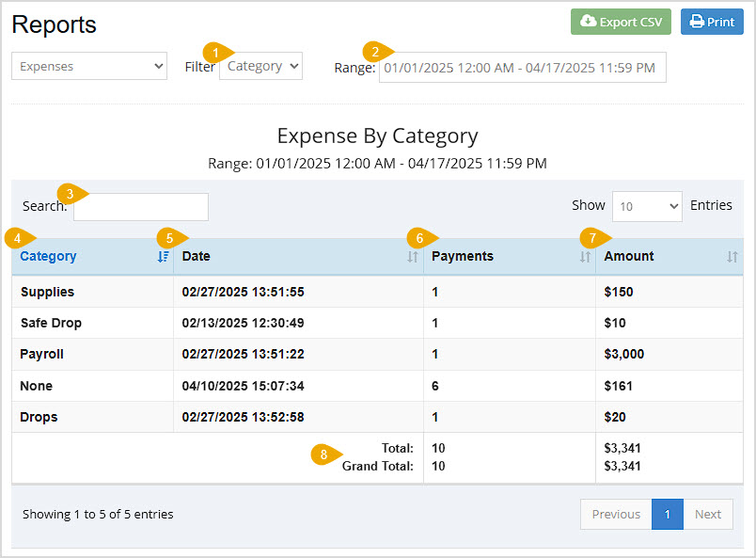Open the Expenses report type dropdown

click(88, 66)
